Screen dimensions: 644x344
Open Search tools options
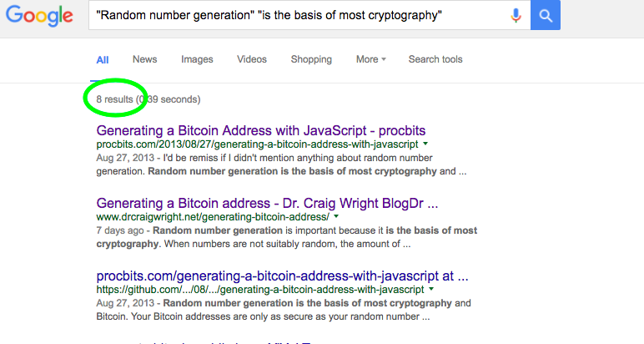[435, 59]
